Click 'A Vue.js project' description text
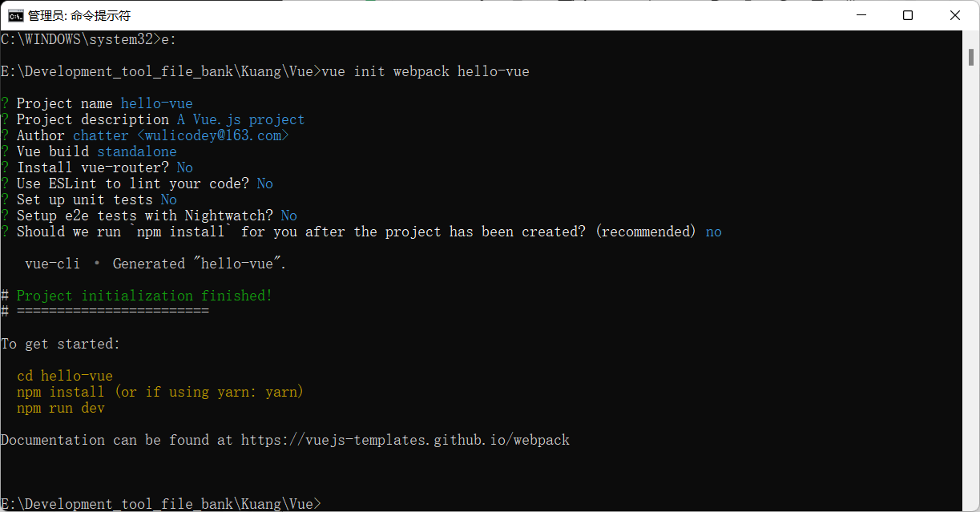This screenshot has height=512, width=980. point(241,119)
